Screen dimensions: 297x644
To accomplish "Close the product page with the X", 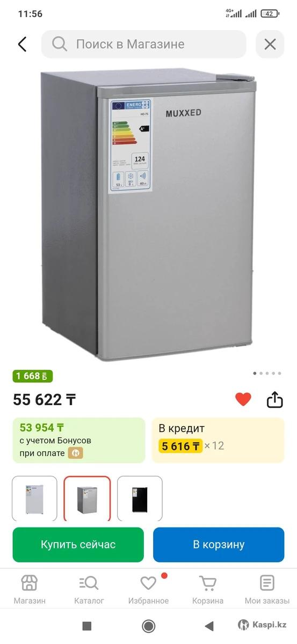I will (270, 44).
